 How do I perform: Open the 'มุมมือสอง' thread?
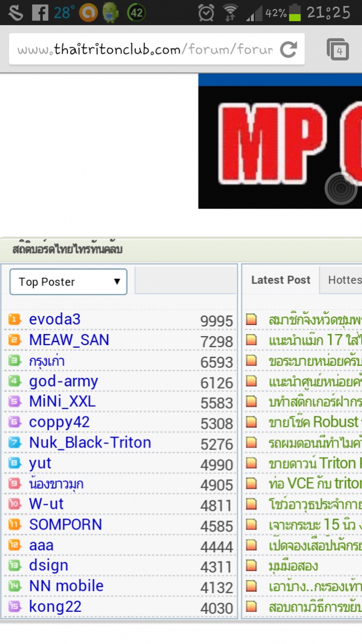pos(294,565)
